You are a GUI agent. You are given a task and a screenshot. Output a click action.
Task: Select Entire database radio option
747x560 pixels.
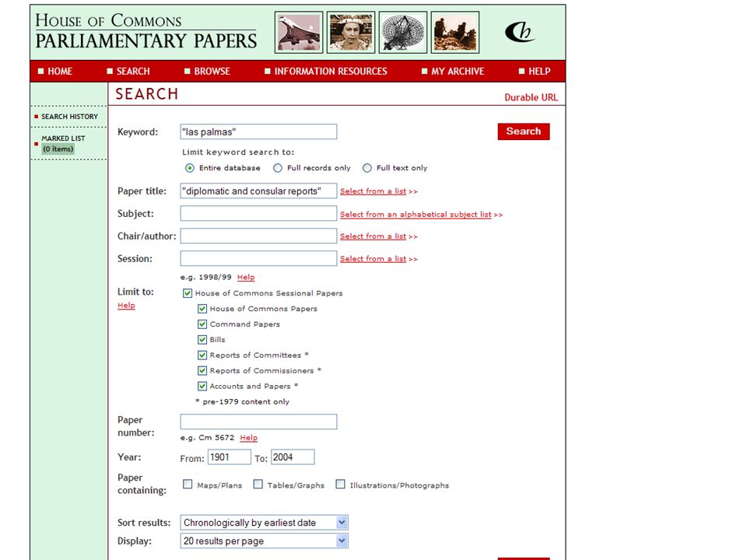190,168
